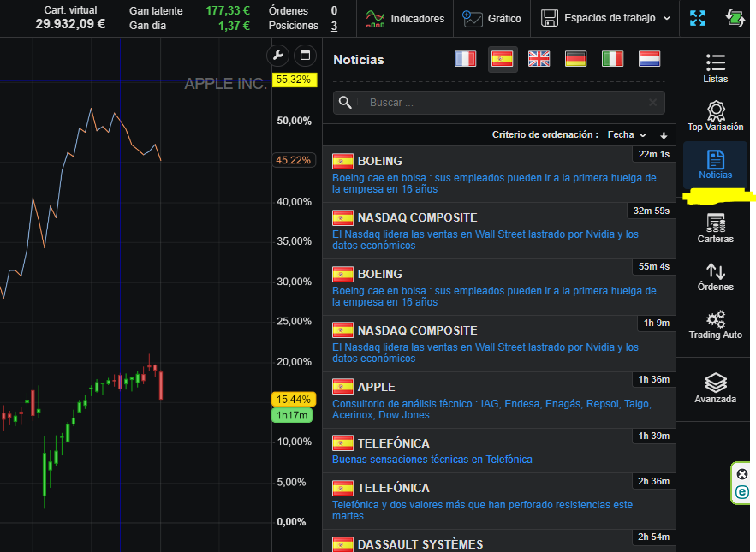Click the DASSAULT SYSTÈMES news heading
Screen dimensions: 756x552
pyautogui.click(x=420, y=544)
